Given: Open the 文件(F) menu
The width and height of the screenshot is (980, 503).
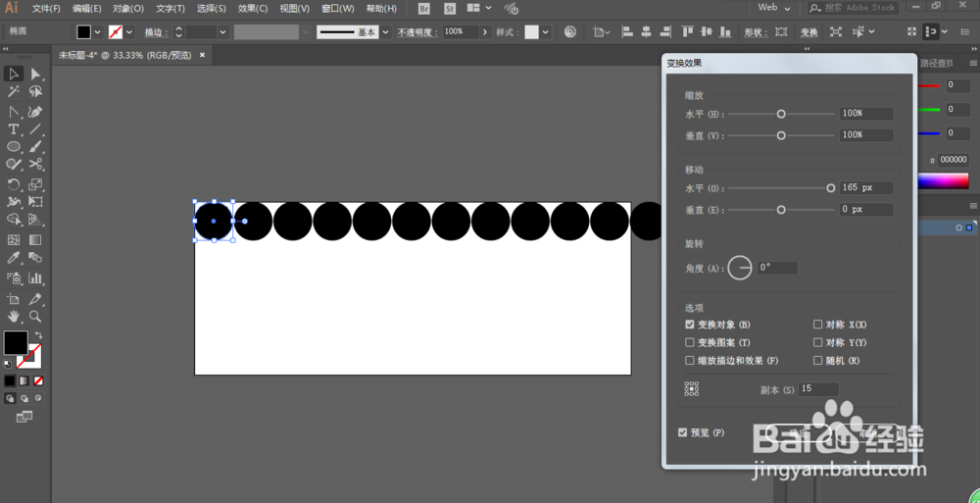Looking at the screenshot, I should tap(46, 9).
